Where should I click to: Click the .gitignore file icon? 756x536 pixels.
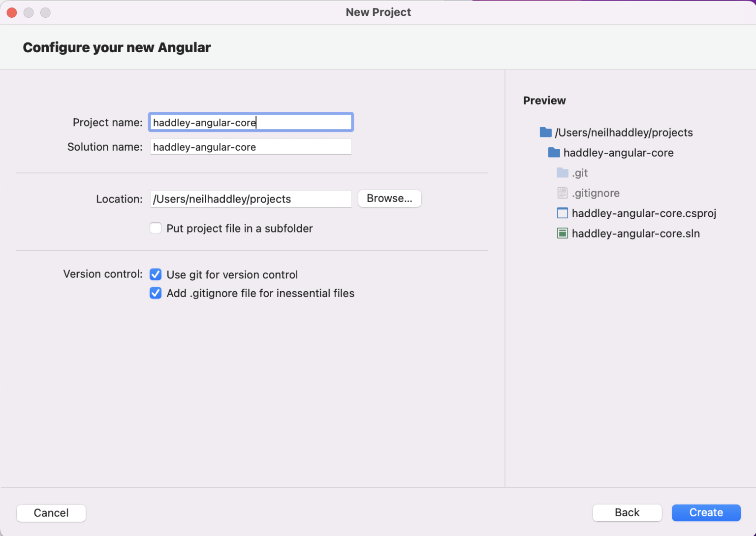(562, 193)
